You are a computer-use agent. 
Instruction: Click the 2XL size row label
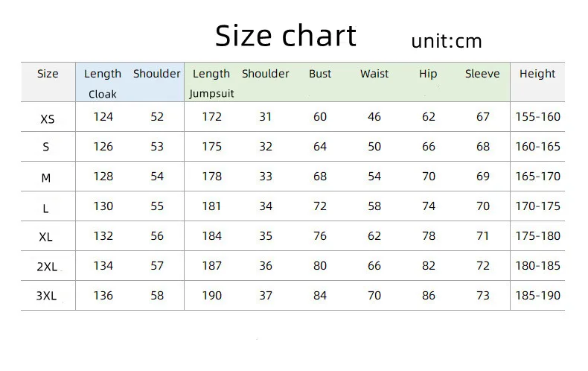point(47,267)
